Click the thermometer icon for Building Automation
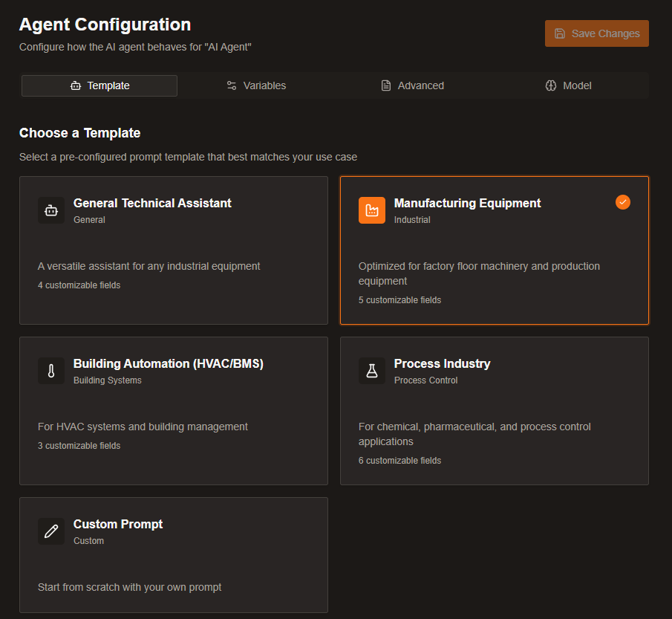 (51, 371)
